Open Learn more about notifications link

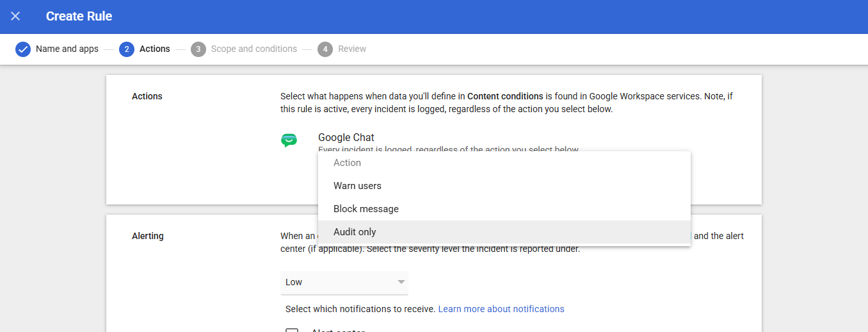[x=501, y=309]
